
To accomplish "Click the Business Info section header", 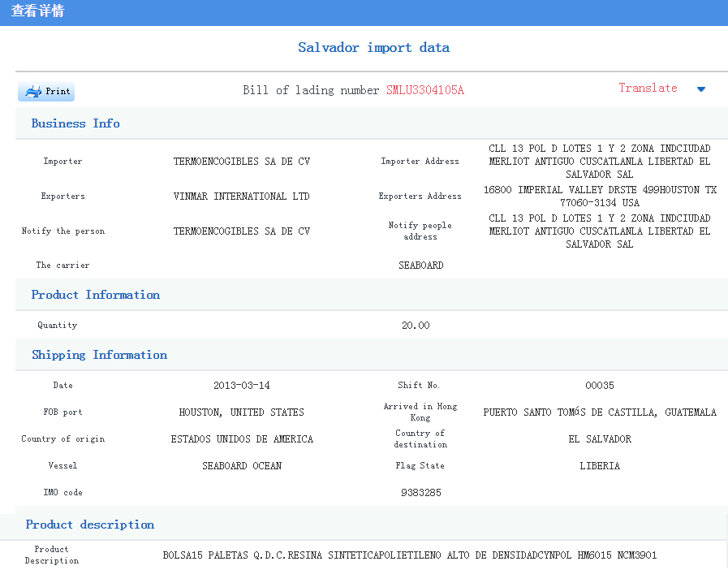I will click(x=75, y=123).
